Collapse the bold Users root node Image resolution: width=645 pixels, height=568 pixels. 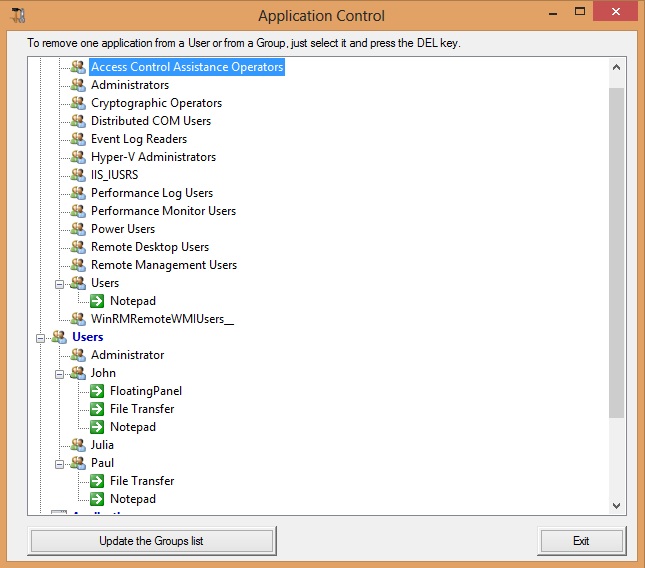coord(40,338)
